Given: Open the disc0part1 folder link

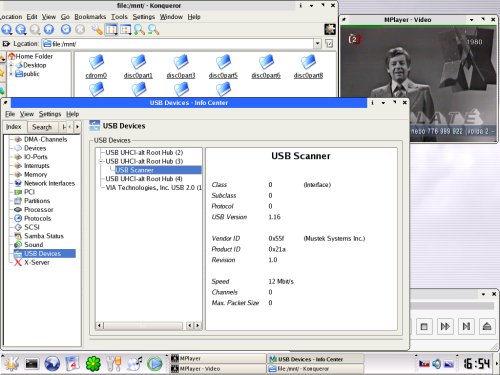Looking at the screenshot, I should pyautogui.click(x=138, y=76).
